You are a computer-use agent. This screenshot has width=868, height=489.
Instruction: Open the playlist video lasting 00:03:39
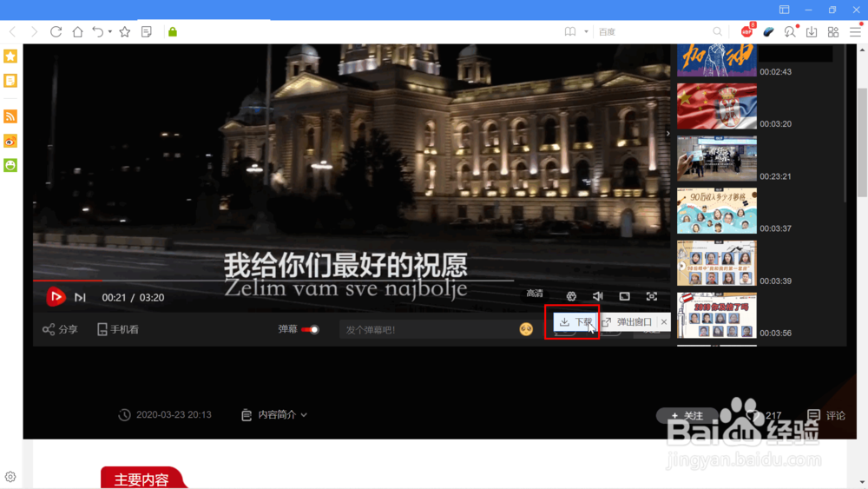(x=717, y=263)
